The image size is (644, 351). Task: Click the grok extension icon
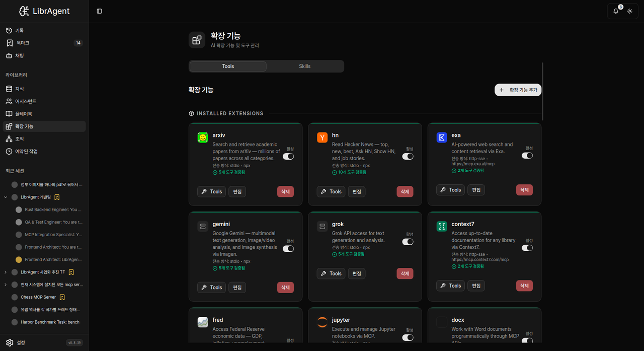[322, 227]
